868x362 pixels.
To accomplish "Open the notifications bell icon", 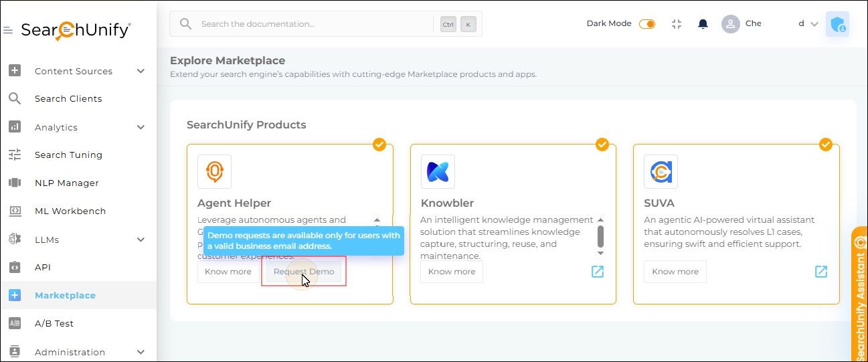I will click(x=703, y=24).
